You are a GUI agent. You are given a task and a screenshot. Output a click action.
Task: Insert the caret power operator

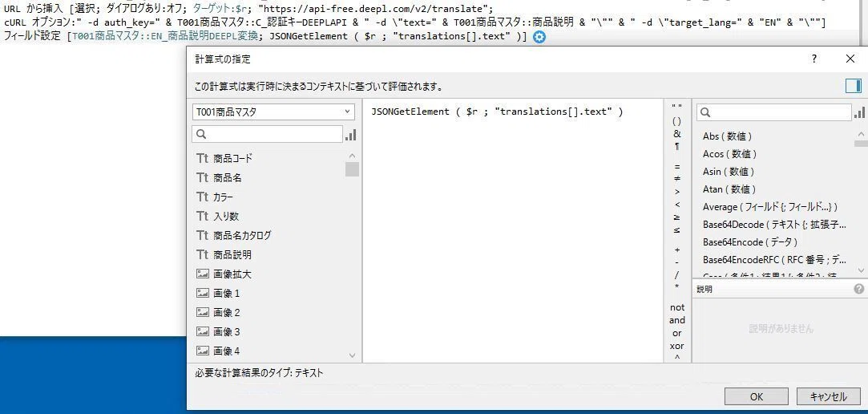click(677, 358)
